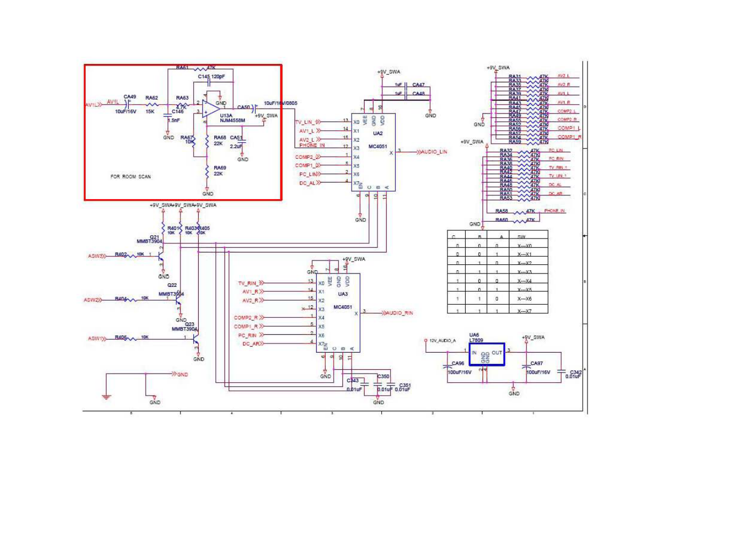Click the FOR ROOM SCAN annotation text

pyautogui.click(x=131, y=177)
